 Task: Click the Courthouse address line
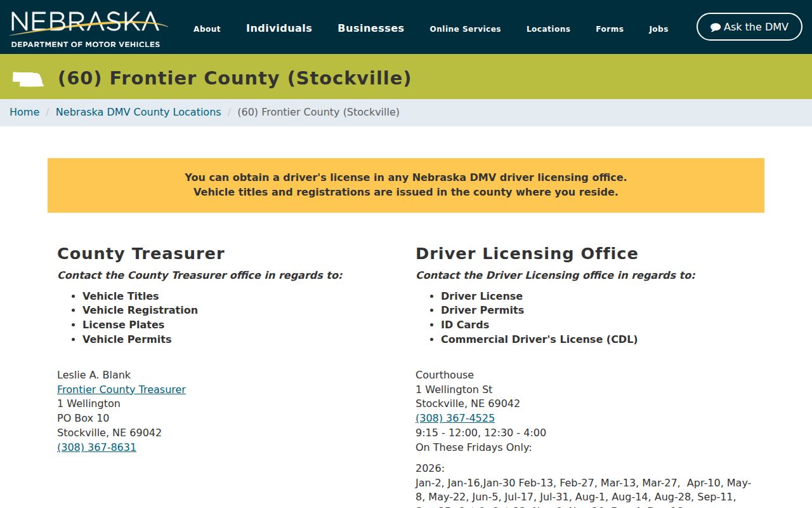pyautogui.click(x=445, y=375)
